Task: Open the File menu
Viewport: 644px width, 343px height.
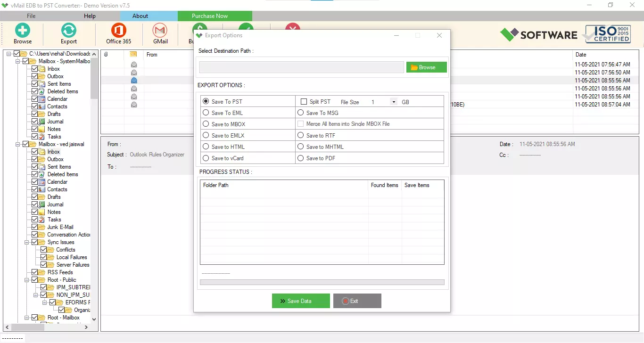Action: (x=31, y=16)
